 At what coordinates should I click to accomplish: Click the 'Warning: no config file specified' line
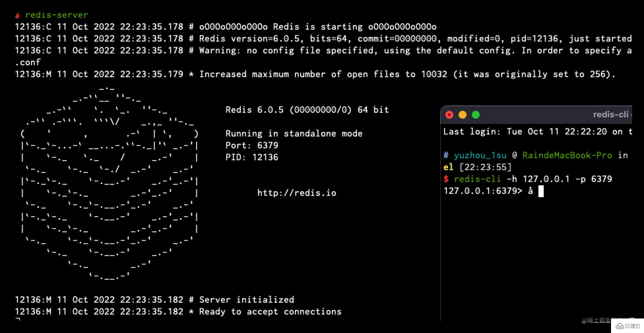point(323,50)
